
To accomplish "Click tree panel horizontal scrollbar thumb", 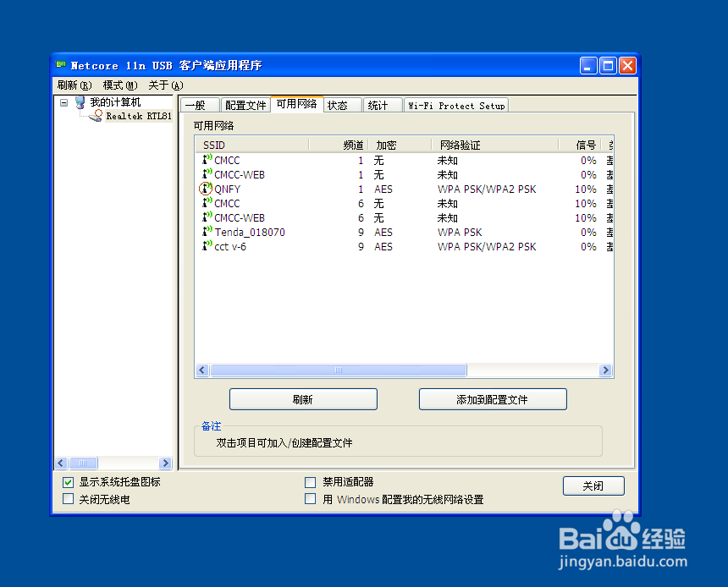I will coord(83,464).
